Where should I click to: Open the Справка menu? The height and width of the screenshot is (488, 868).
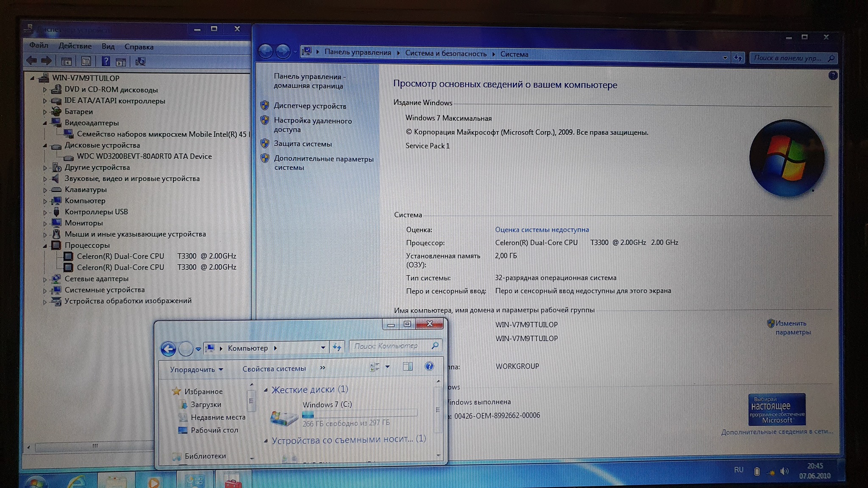pos(139,47)
